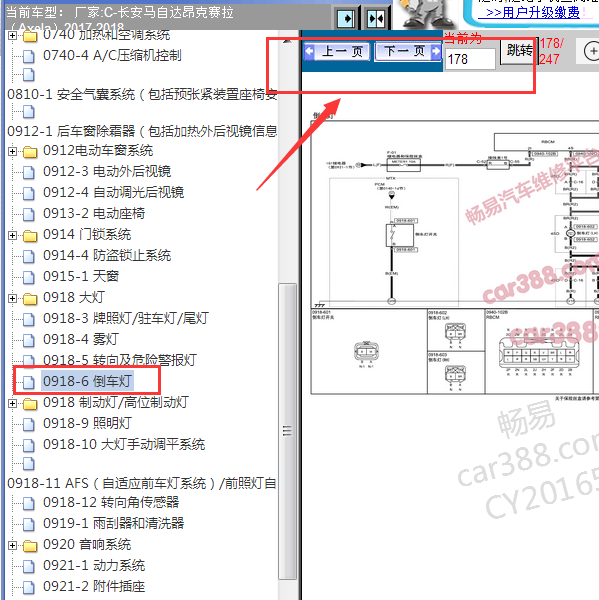Select 0919-1 雨刮器和清洗器
Screen dimensions: 599x600
[113, 523]
